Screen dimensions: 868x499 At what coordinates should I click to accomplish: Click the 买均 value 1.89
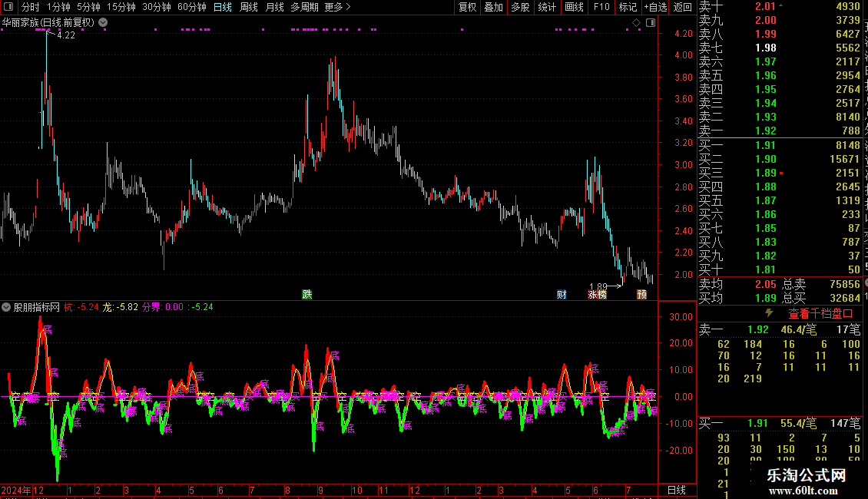click(766, 298)
